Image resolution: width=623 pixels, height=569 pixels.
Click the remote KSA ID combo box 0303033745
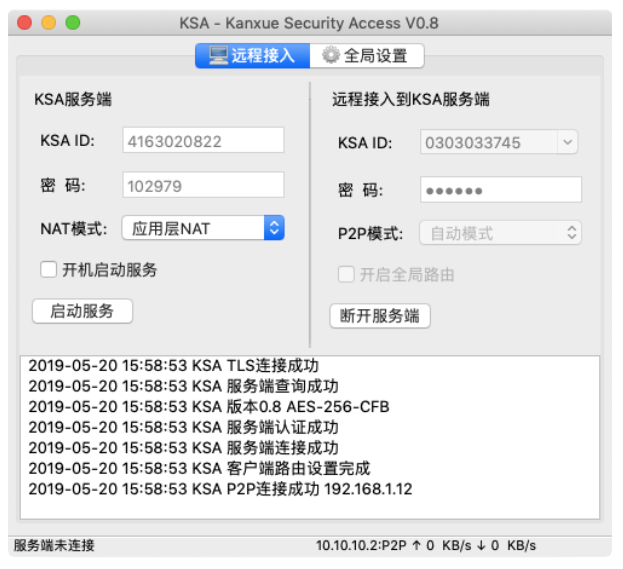point(499,142)
